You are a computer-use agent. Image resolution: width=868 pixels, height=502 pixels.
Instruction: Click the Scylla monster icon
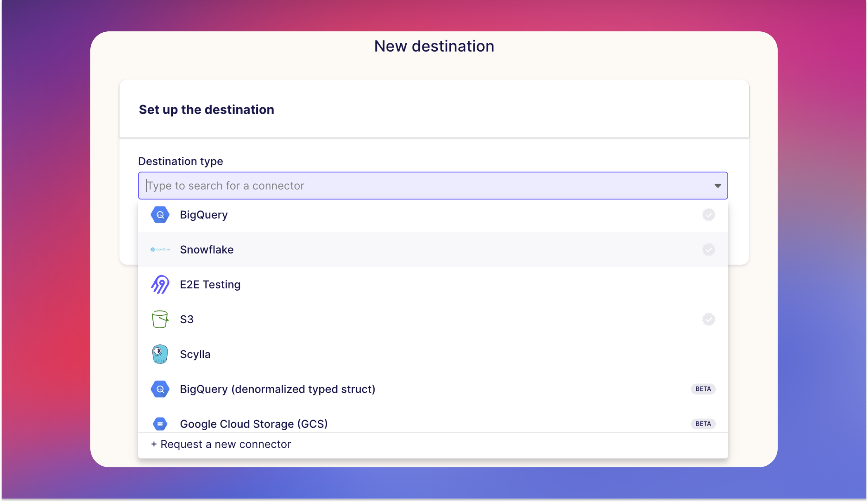tap(160, 354)
